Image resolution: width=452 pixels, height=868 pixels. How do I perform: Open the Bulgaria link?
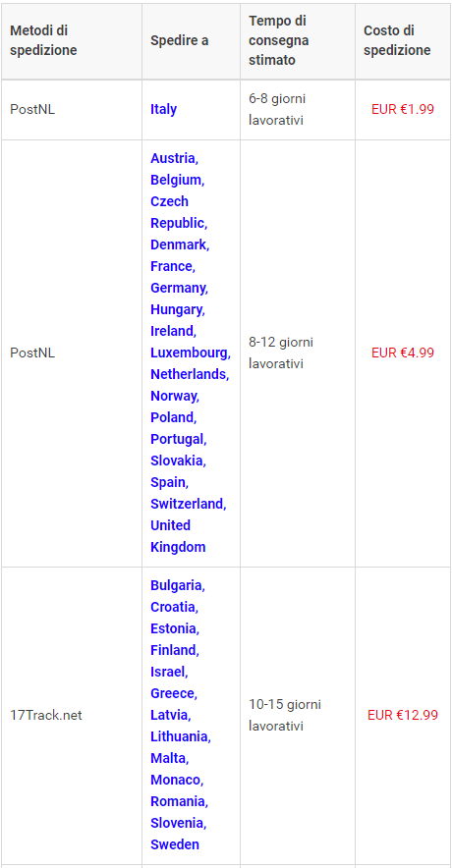pos(176,585)
